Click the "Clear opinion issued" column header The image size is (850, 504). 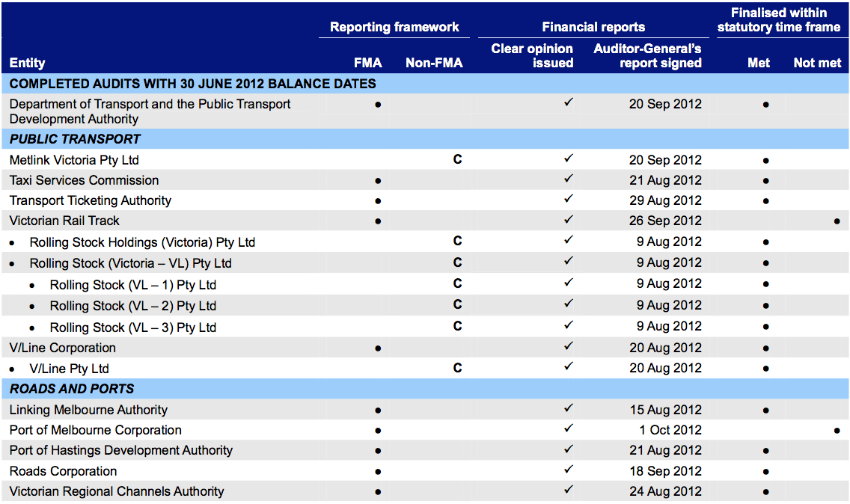pyautogui.click(x=532, y=56)
